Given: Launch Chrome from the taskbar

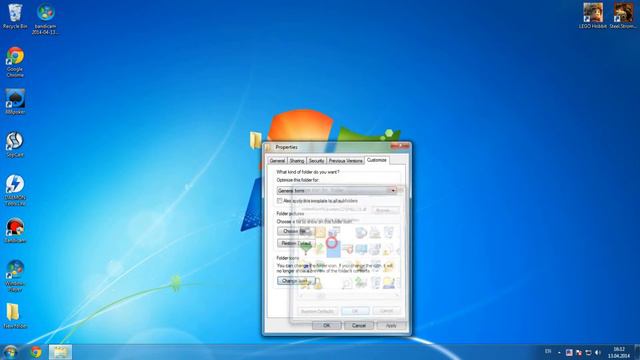Looking at the screenshot, I should pos(36,352).
